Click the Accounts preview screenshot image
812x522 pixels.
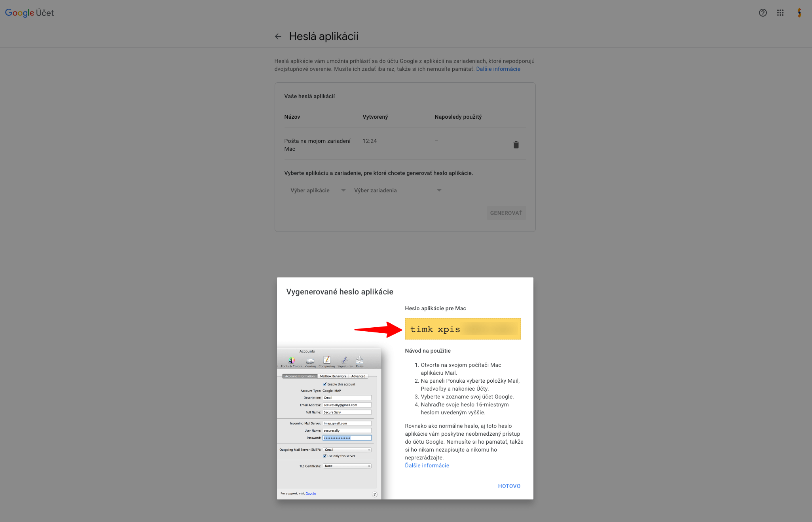(x=329, y=423)
